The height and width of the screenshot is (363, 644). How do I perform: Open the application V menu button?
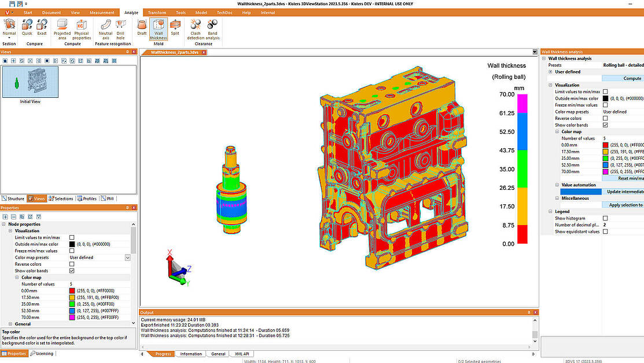8,13
